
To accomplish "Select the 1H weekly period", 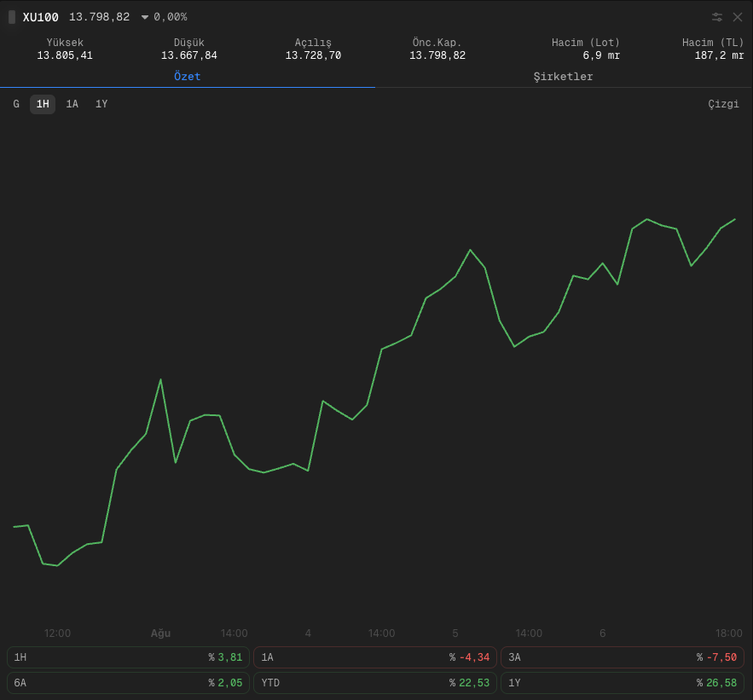I will 43,104.
